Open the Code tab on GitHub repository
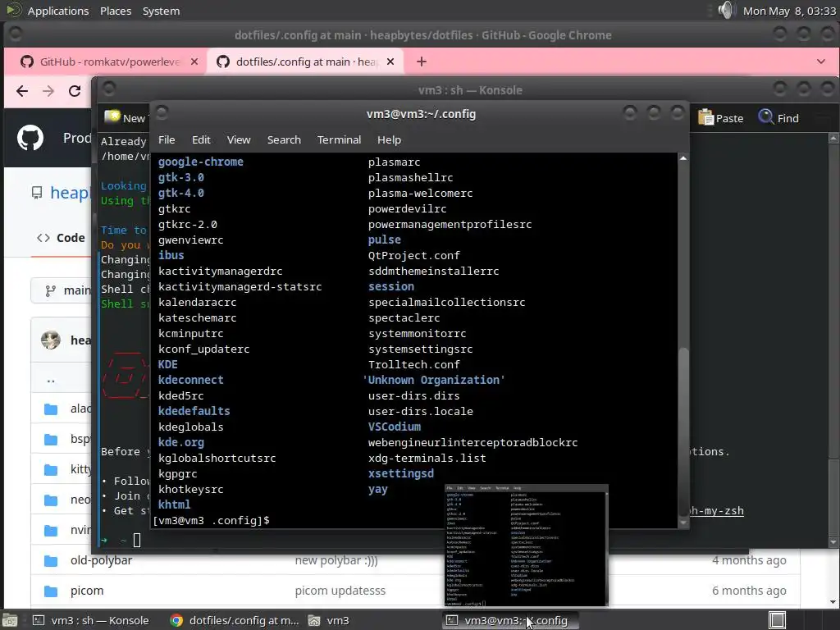840x630 pixels. 61,238
